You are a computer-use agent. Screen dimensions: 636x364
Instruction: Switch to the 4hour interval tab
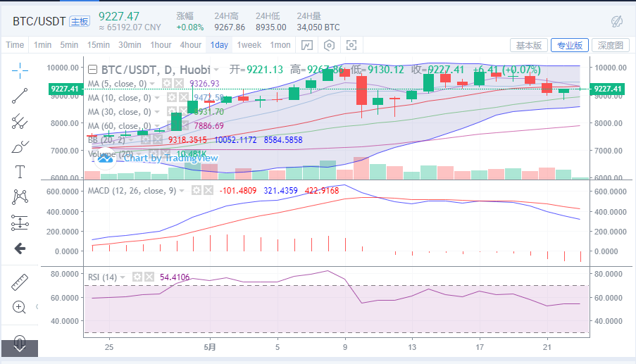191,45
